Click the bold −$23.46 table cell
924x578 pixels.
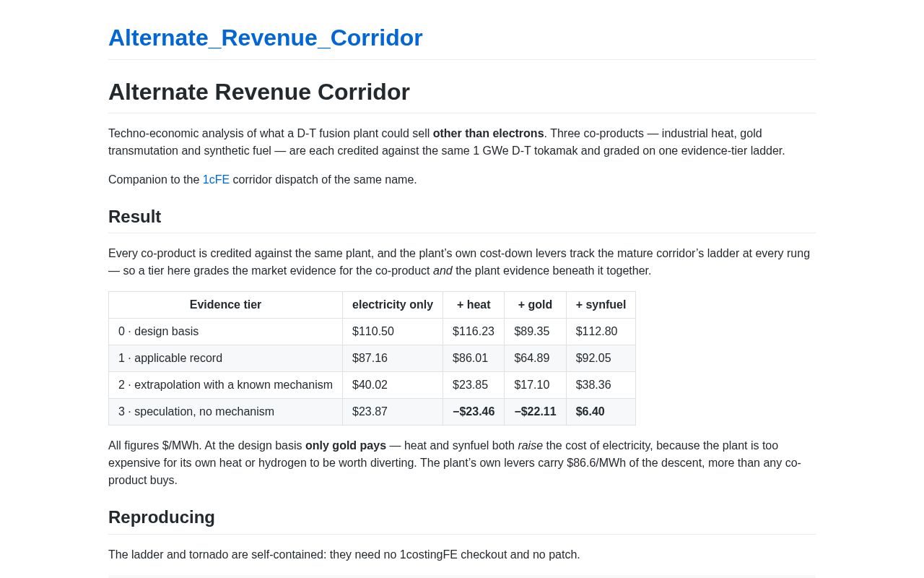474,412
